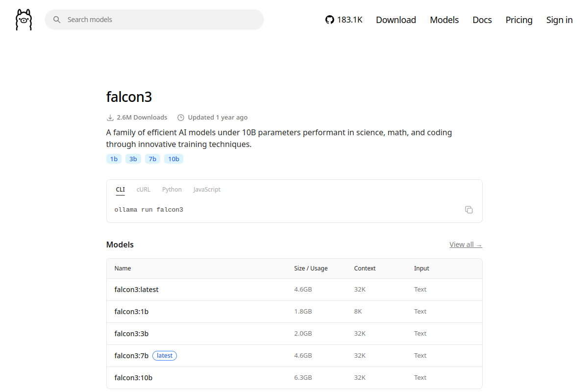Switch to the CLI tab
Screen dimensions: 588x392
(120, 190)
